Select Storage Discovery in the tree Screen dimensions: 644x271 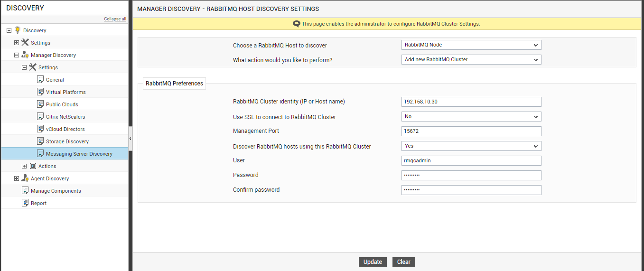click(x=67, y=141)
